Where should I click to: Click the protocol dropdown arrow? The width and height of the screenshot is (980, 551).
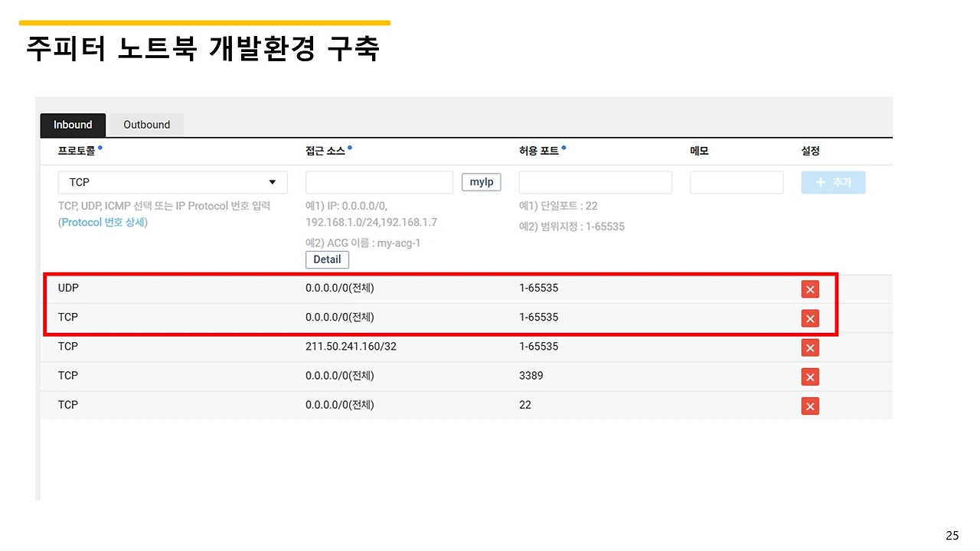[273, 182]
